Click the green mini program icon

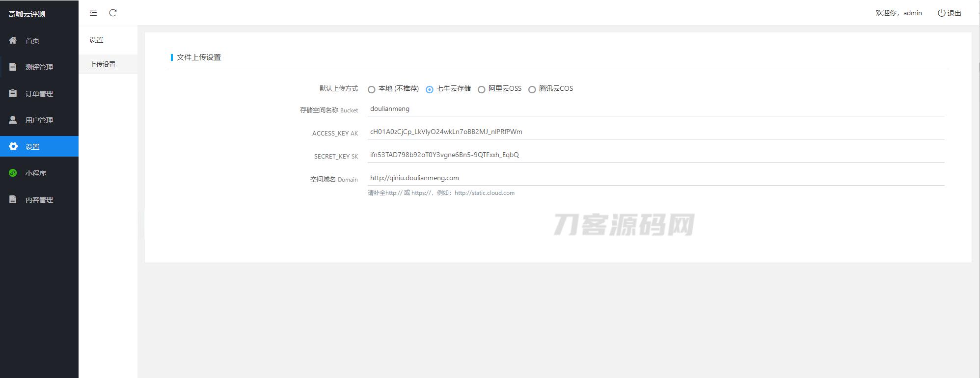(x=13, y=173)
